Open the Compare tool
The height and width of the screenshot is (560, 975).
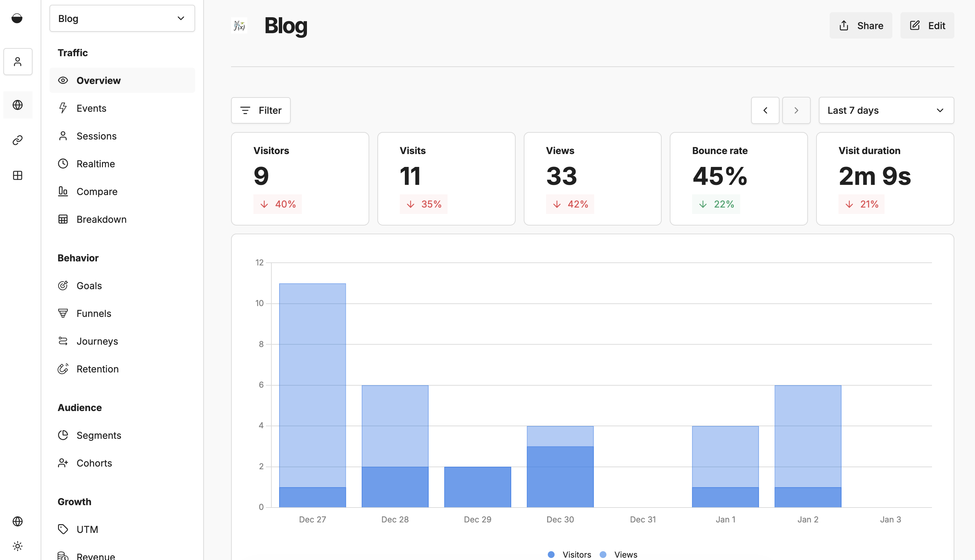[97, 191]
